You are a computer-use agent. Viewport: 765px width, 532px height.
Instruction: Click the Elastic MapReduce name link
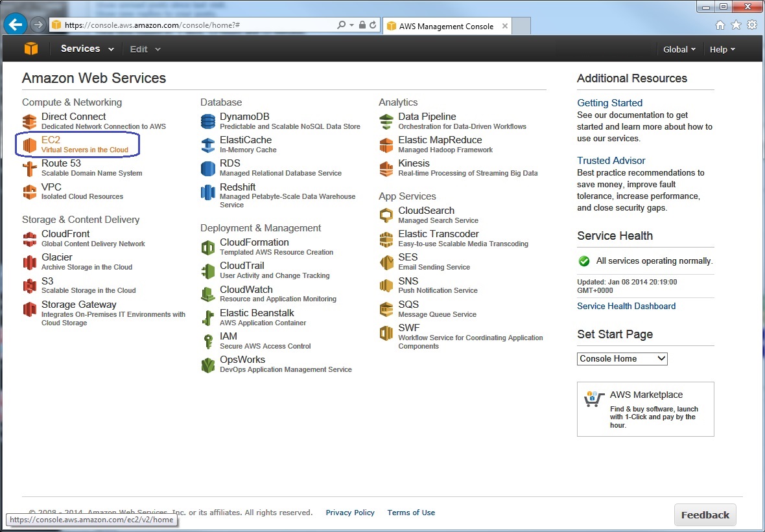(x=440, y=140)
